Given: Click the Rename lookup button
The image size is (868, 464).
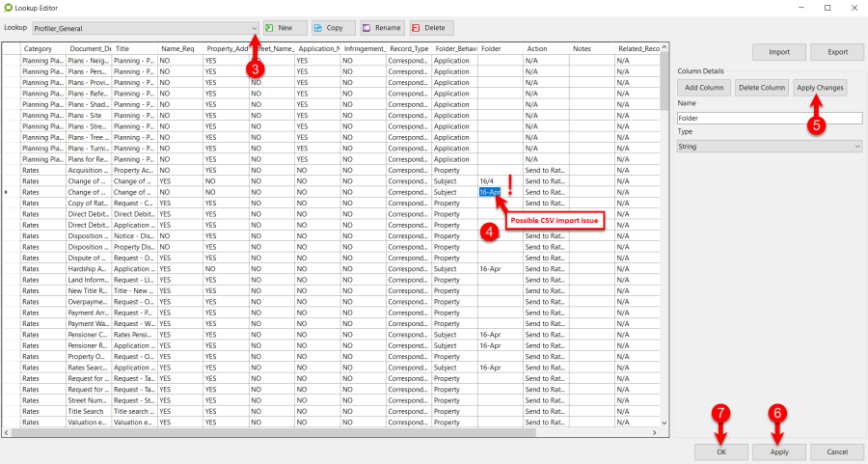Looking at the screenshot, I should point(382,28).
